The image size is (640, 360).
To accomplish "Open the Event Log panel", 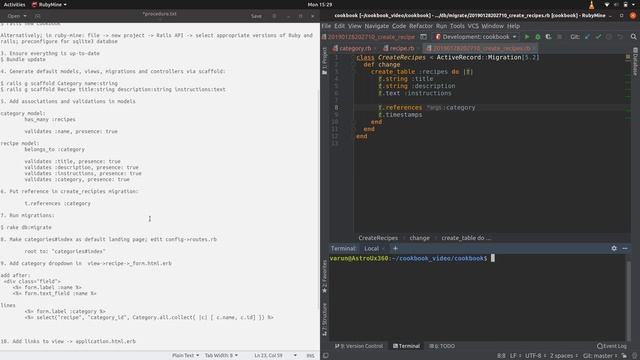I will point(611,346).
